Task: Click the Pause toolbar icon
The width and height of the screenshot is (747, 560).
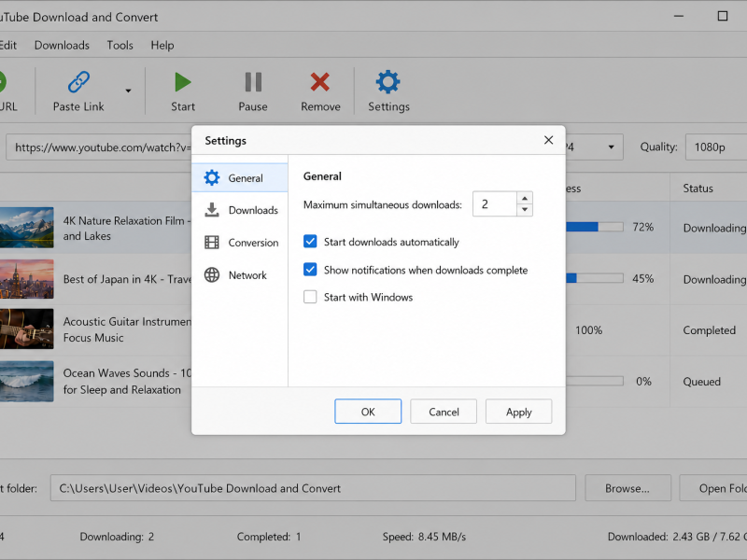Action: click(x=253, y=82)
